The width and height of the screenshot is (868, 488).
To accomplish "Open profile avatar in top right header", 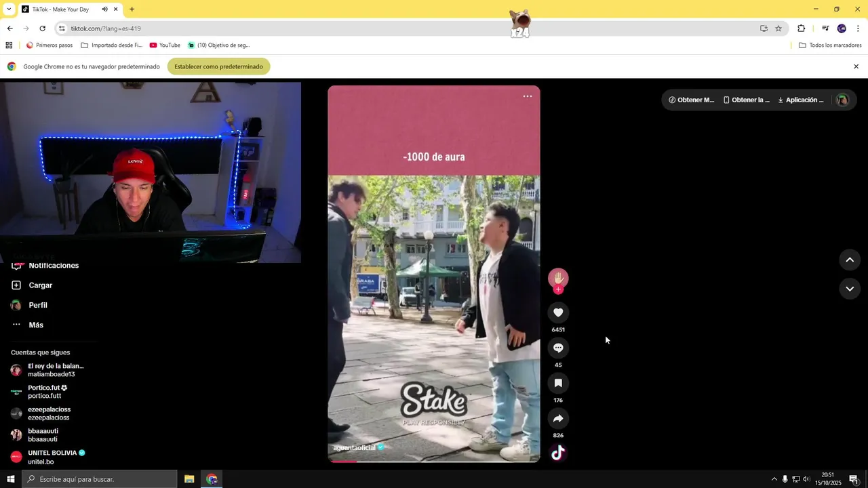I will [842, 100].
